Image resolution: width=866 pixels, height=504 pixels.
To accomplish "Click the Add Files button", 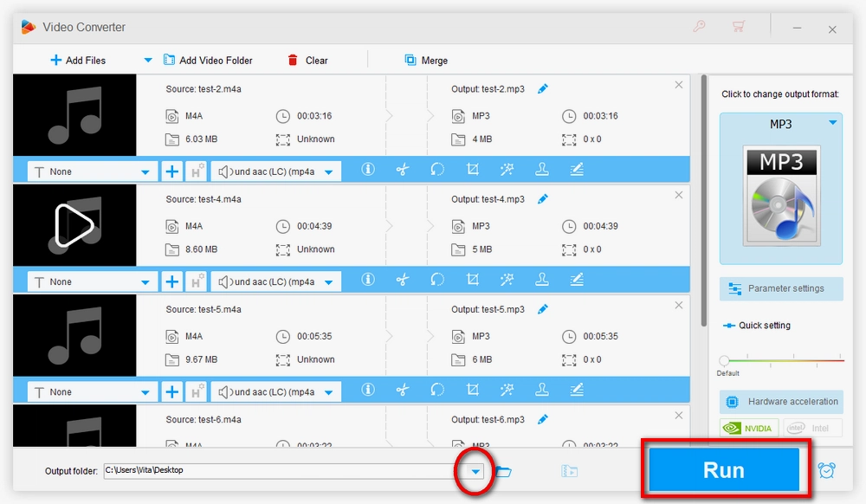I will (x=78, y=60).
